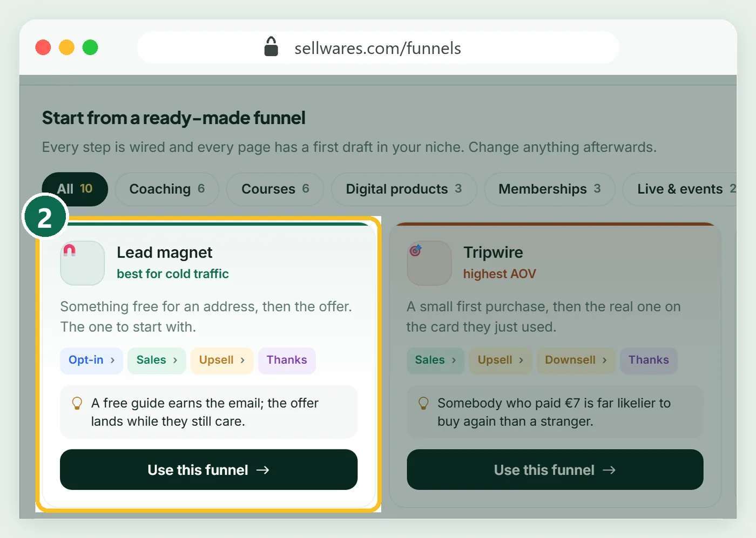
Task: Select the Downsell step chip in Tripwire
Action: [576, 360]
